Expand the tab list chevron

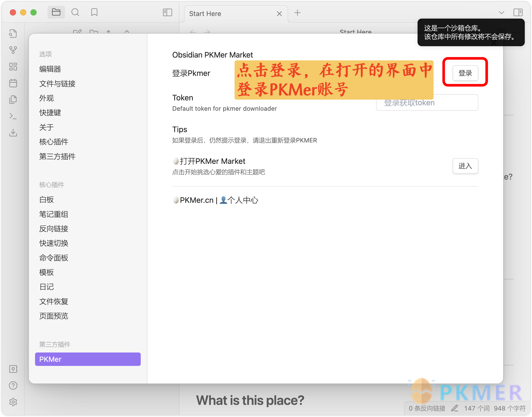pos(501,12)
